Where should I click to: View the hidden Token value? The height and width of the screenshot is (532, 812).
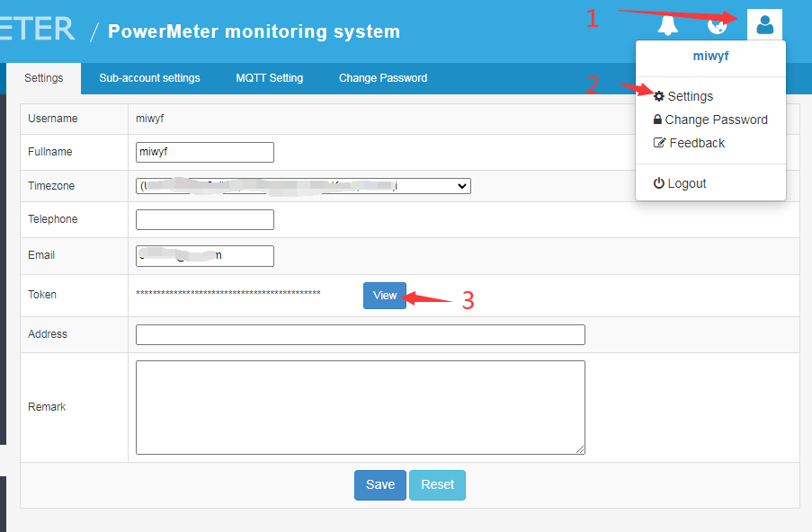click(385, 295)
